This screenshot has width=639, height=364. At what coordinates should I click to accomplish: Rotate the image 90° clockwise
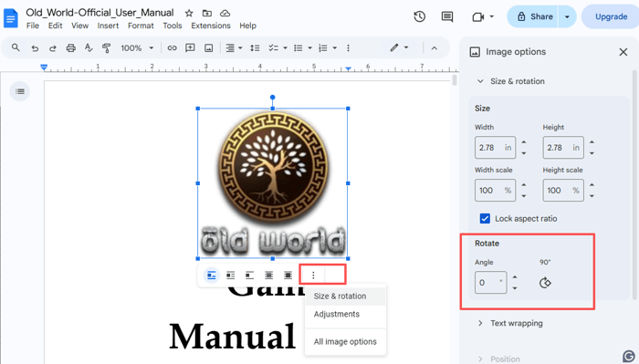click(545, 283)
